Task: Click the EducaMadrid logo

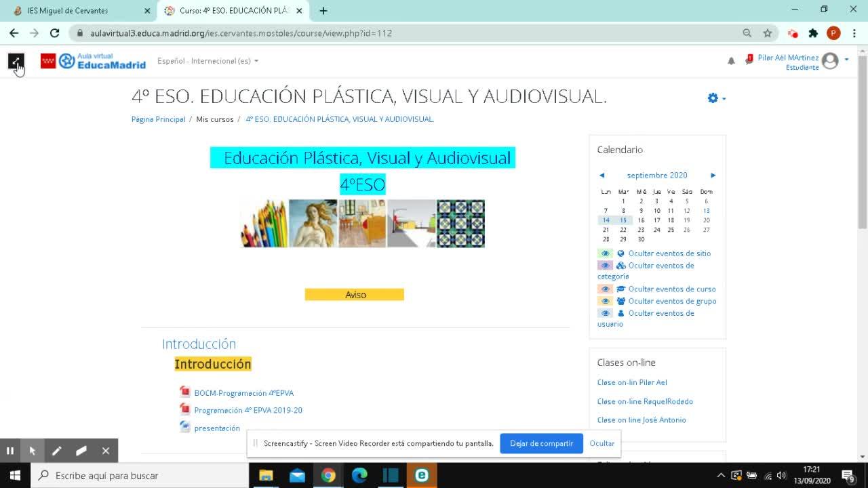Action: (93, 61)
